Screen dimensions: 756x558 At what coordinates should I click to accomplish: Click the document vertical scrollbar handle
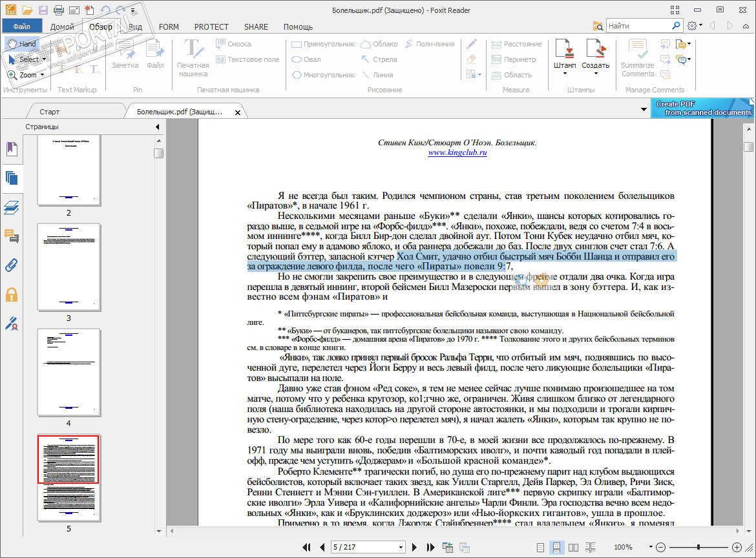tap(748, 147)
